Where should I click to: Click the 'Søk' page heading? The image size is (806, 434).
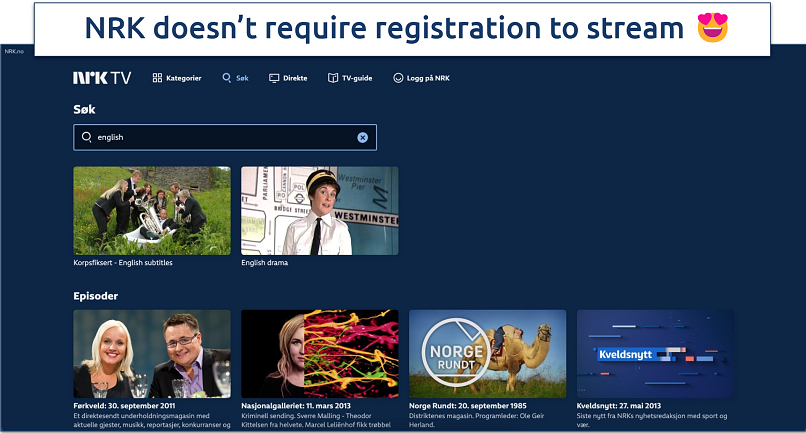coord(84,109)
